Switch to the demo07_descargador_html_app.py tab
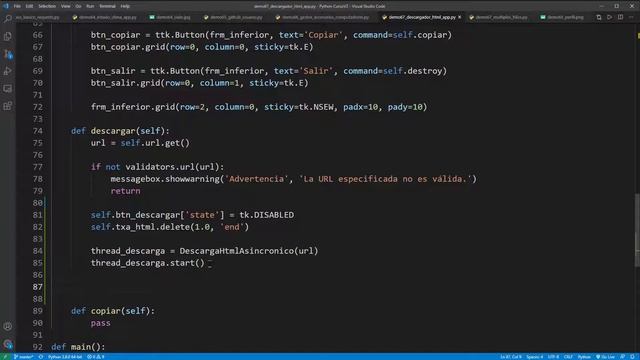This screenshot has width=640, height=360. (x=422, y=17)
